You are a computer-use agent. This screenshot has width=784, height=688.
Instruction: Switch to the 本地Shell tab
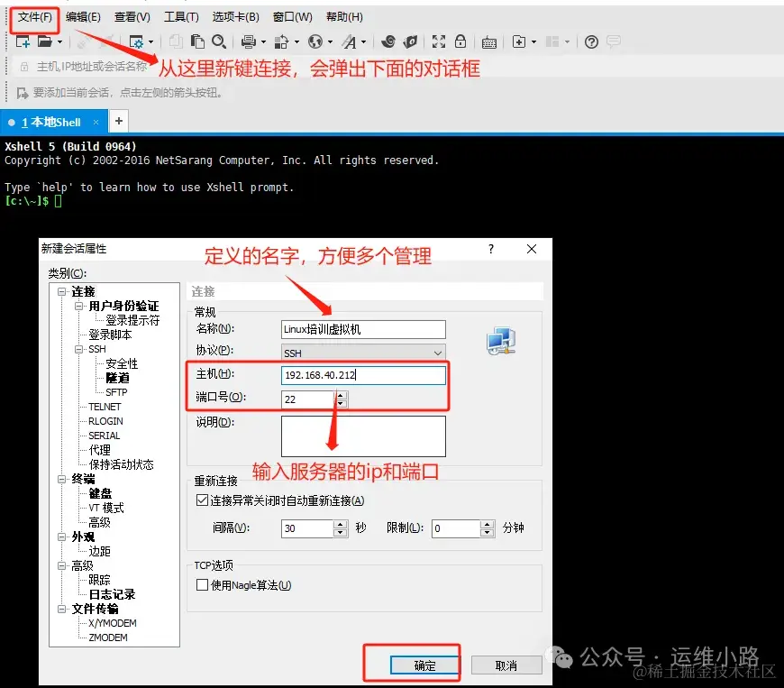(x=51, y=121)
